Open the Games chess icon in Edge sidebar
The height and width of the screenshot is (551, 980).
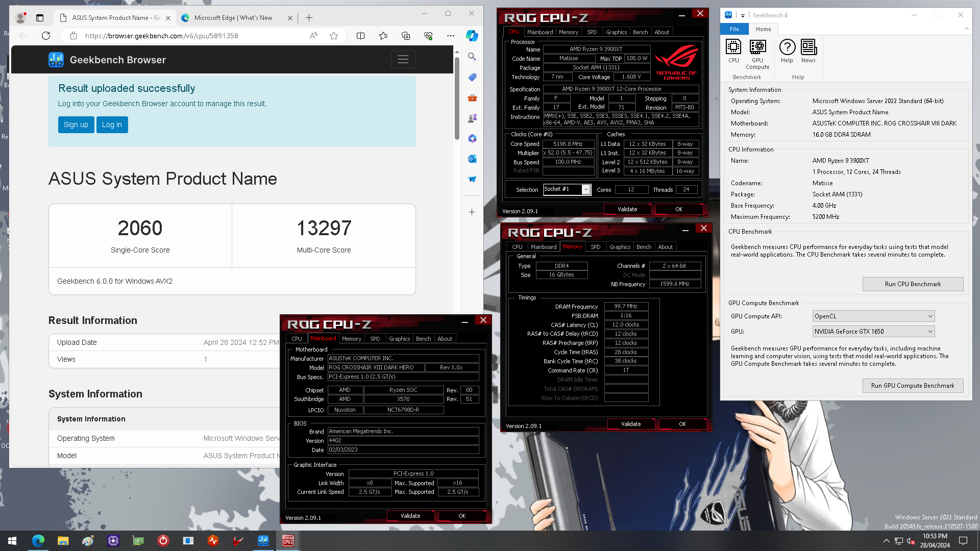tap(472, 118)
